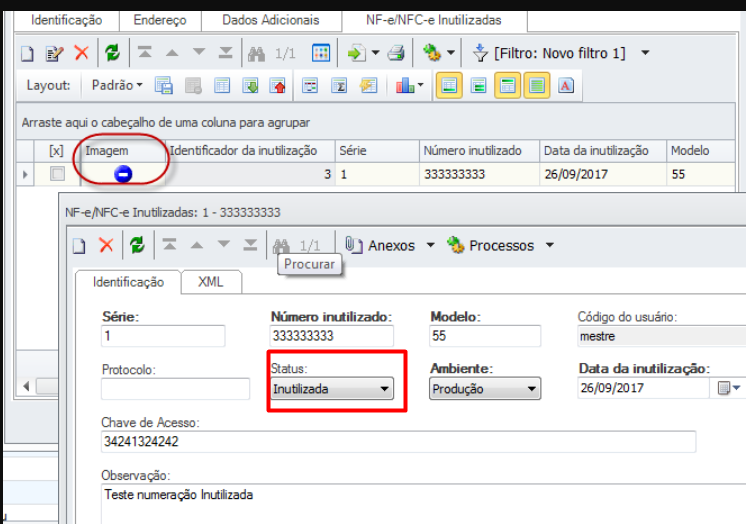Sort by Data da inutilização header
This screenshot has width=746, height=524.
tap(603, 151)
